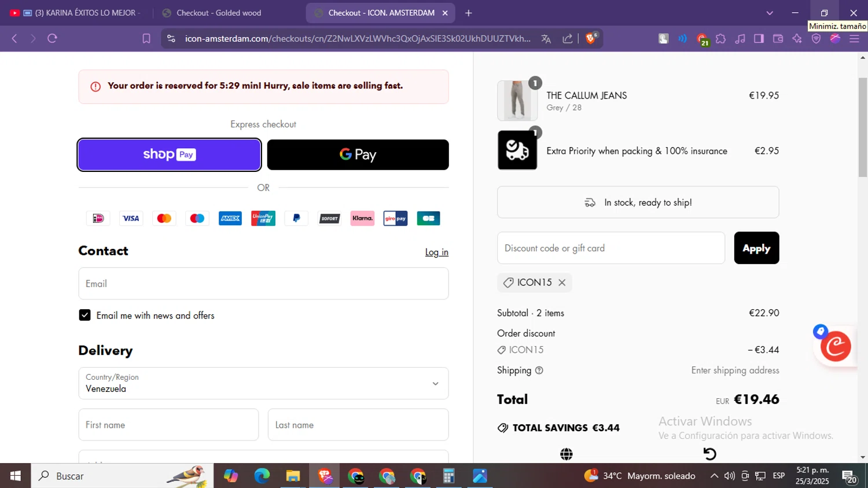Click the Klarna payment icon

click(362, 218)
